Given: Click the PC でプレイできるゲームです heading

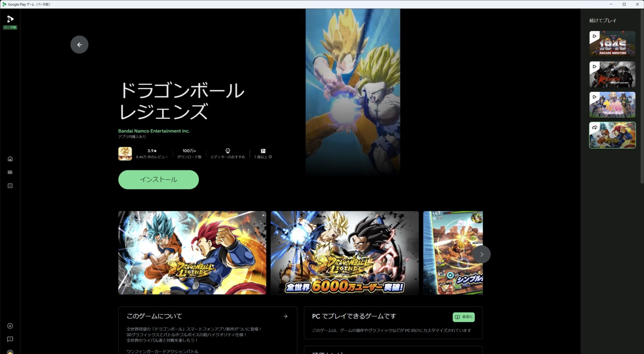Looking at the screenshot, I should click(x=354, y=316).
